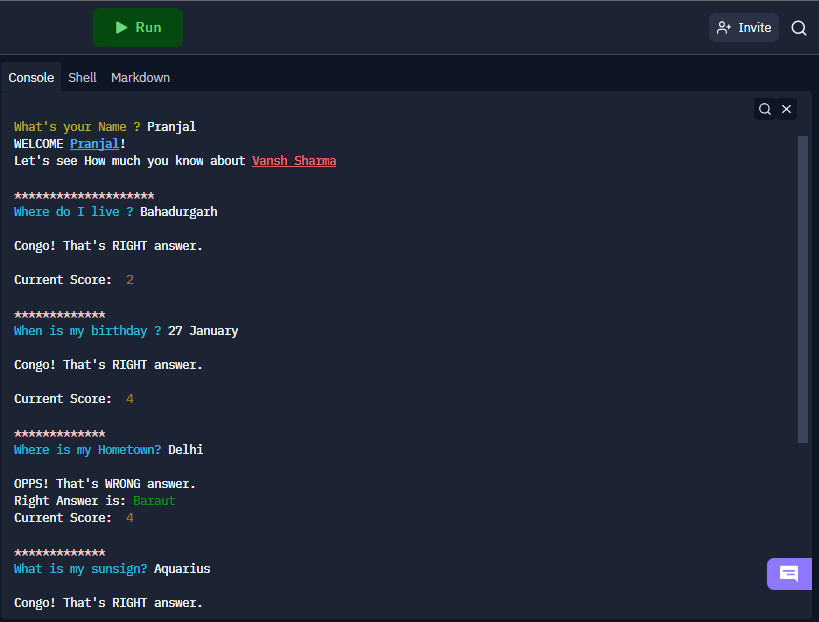Screen dimensions: 819x622
Task: Click the console search icon
Action: click(765, 109)
